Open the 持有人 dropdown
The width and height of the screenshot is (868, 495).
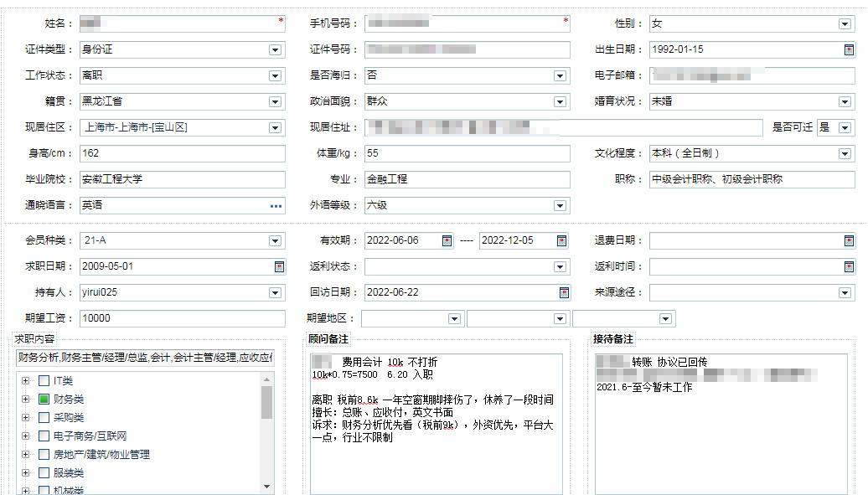(x=275, y=293)
